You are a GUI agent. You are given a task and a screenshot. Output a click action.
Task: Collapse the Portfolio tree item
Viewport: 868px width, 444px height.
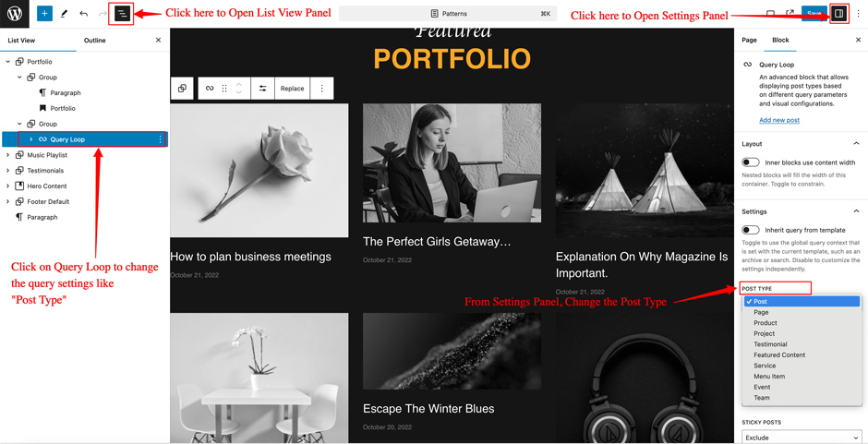7,62
